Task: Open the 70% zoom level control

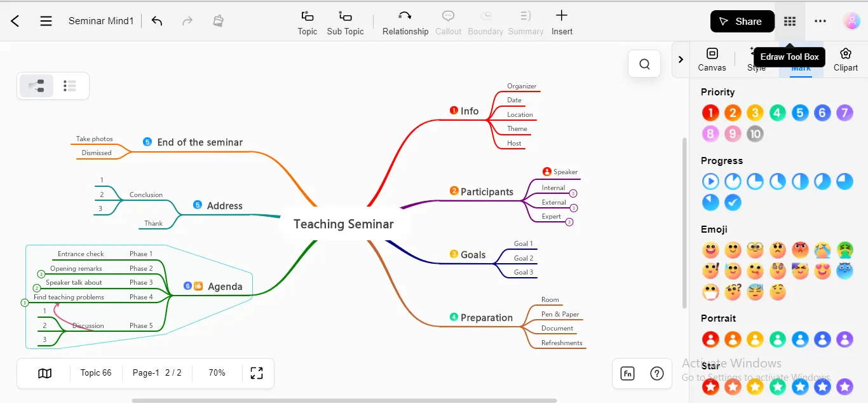Action: pos(217,373)
